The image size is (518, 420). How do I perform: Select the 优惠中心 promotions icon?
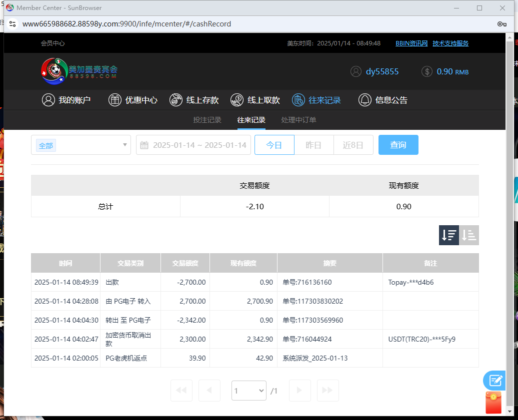(114, 100)
